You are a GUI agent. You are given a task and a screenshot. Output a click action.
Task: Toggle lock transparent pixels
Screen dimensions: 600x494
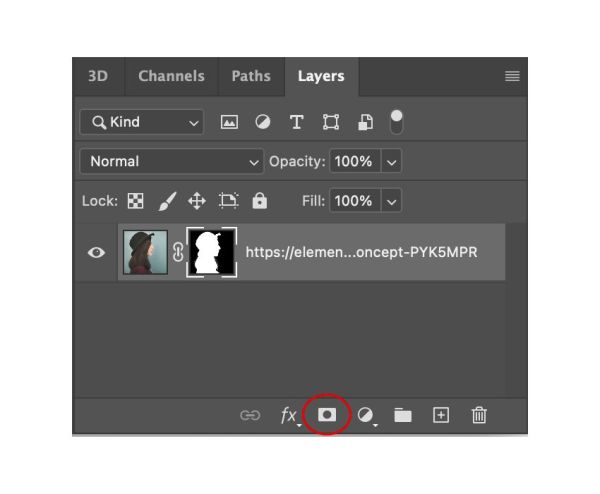coord(135,201)
